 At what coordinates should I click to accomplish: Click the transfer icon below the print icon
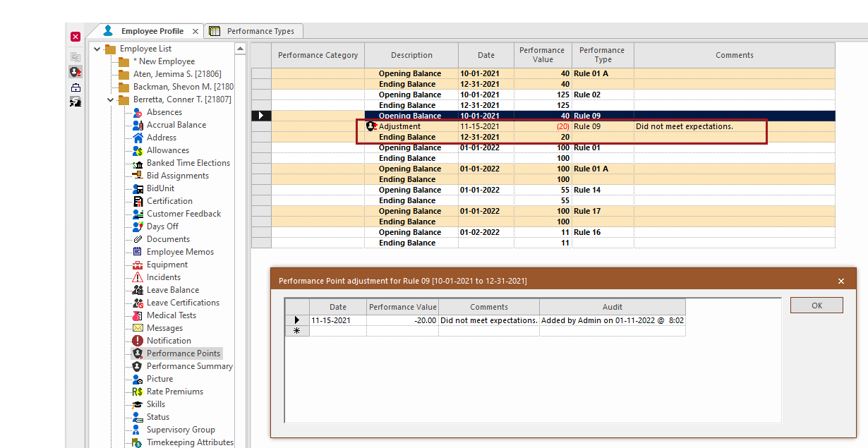74,102
